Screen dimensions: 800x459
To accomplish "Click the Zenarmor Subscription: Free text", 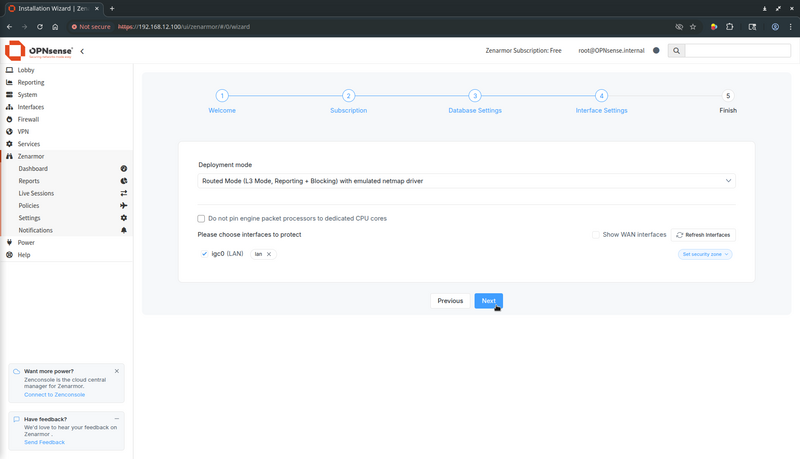I will tap(523, 50).
